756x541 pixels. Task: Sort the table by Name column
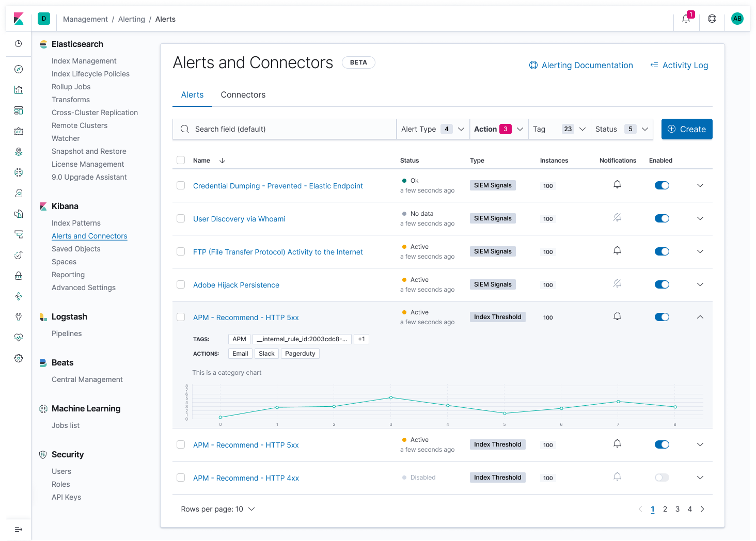click(209, 161)
